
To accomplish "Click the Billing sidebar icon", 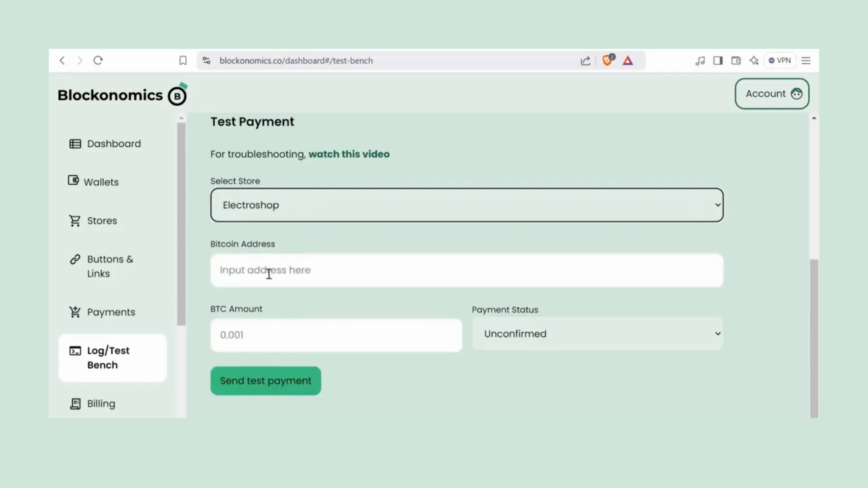I will coord(75,404).
